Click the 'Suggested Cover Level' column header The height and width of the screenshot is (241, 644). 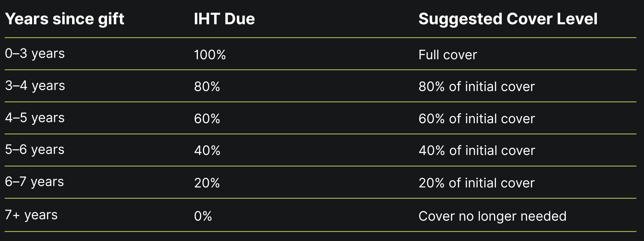pyautogui.click(x=507, y=19)
